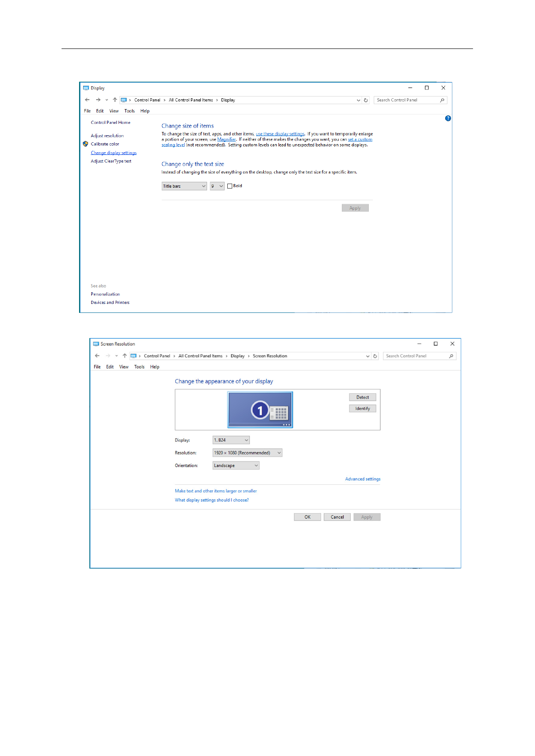Open the Orientation Landscape dropdown
This screenshot has height=756, width=535.
pyautogui.click(x=236, y=466)
